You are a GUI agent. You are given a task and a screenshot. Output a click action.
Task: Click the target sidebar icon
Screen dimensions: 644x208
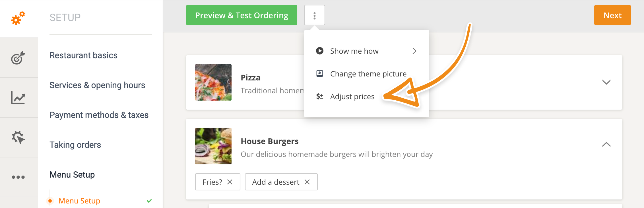point(18,58)
